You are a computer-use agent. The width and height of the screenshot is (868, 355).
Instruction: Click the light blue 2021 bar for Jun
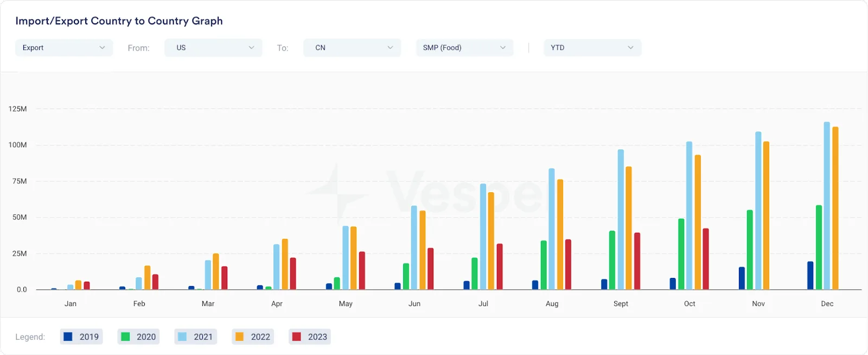tap(414, 248)
